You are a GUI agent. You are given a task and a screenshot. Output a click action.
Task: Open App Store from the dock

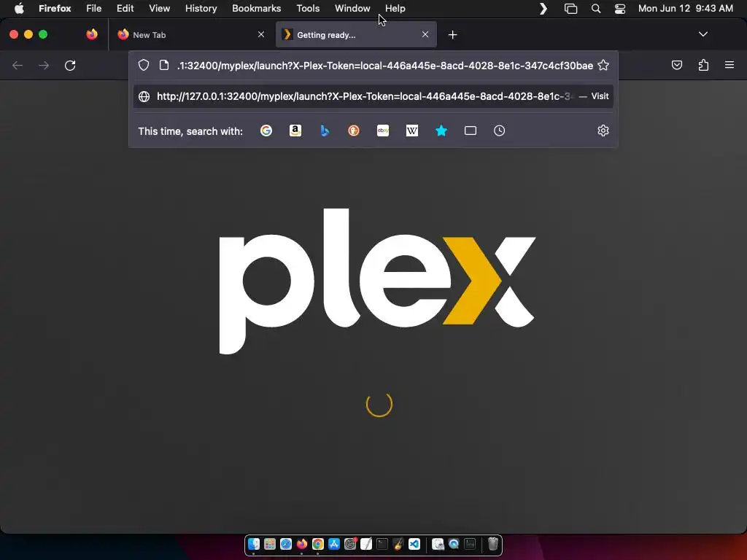click(x=334, y=544)
